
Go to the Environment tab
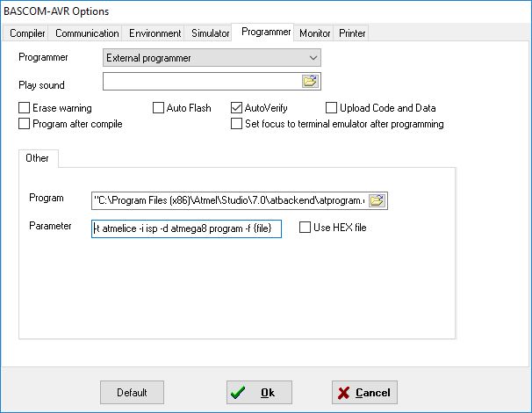tap(155, 33)
